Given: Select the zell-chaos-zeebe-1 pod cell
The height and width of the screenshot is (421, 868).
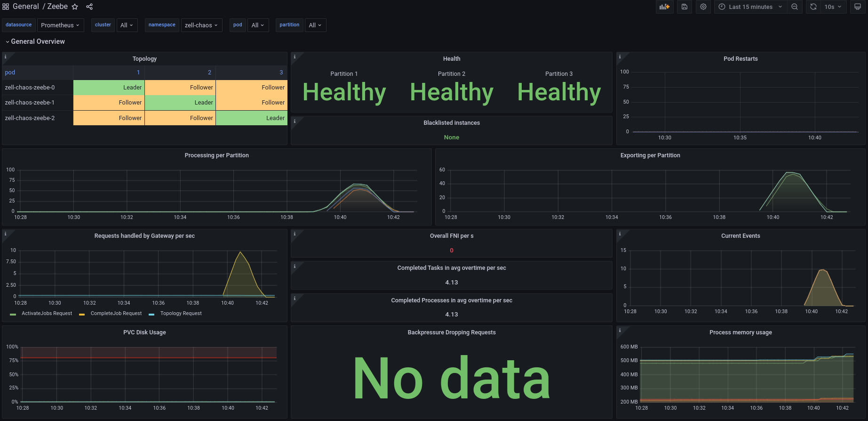Looking at the screenshot, I should point(38,103).
